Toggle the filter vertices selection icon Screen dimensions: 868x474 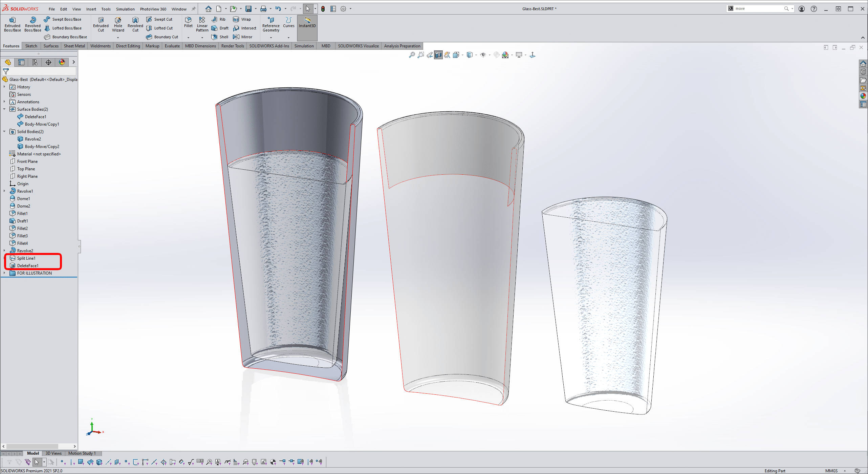tap(63, 462)
